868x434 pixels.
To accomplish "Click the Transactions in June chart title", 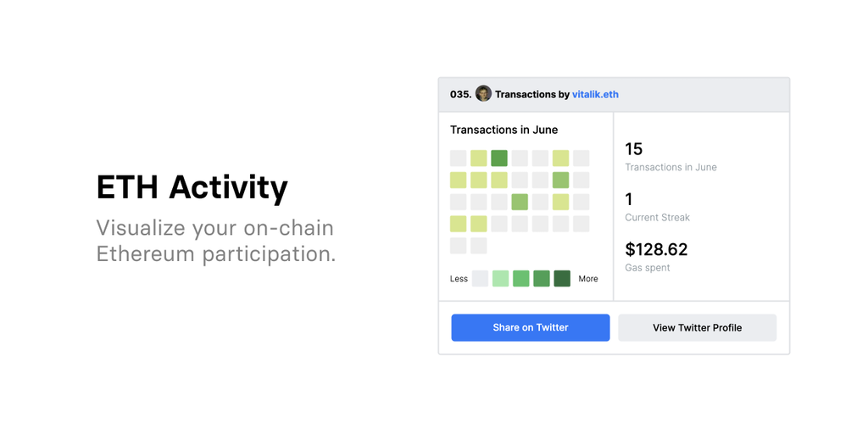I will coord(504,130).
